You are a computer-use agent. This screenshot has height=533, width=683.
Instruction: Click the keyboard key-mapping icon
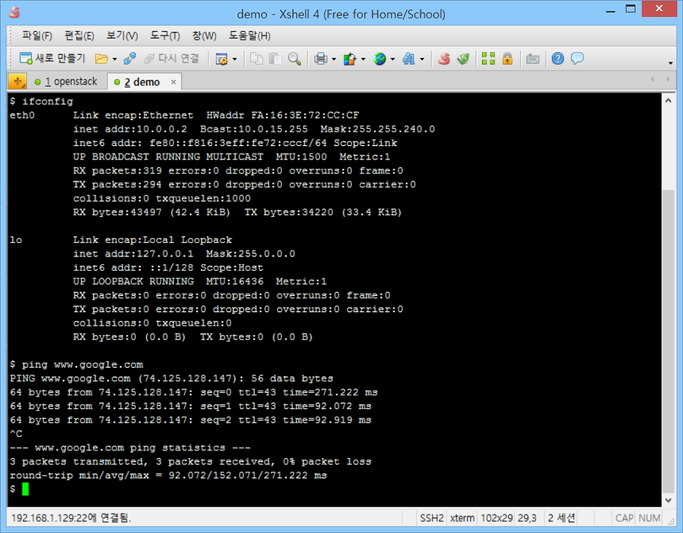533,59
